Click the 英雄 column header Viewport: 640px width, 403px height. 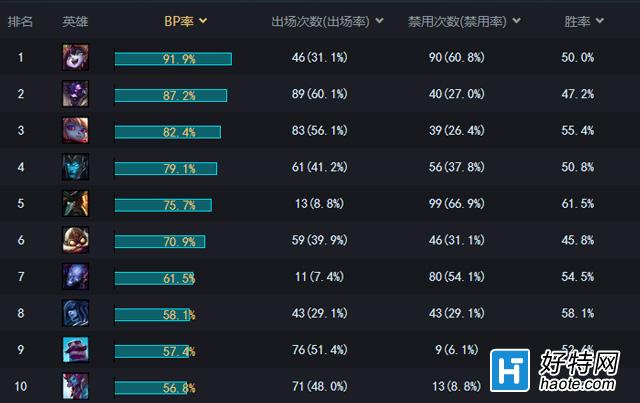75,21
